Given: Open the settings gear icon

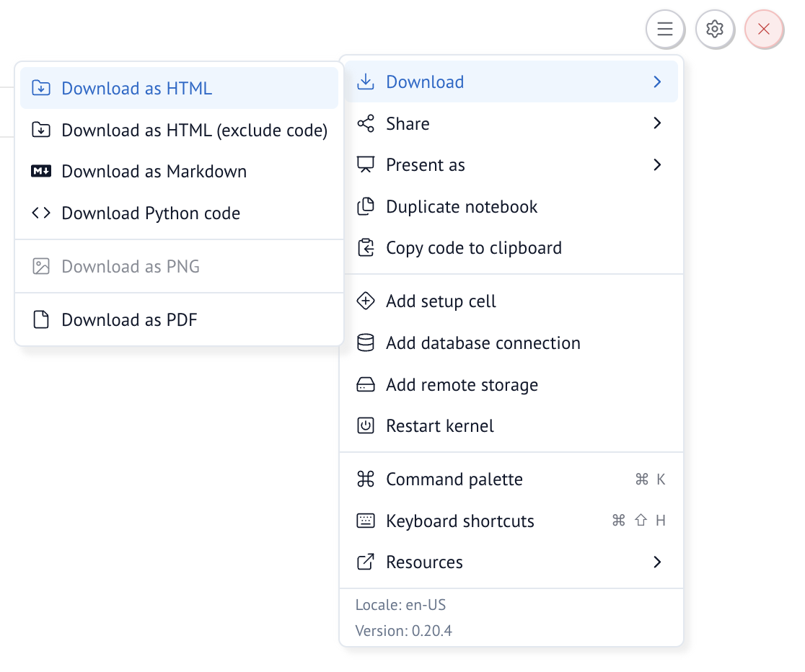Looking at the screenshot, I should coord(714,30).
